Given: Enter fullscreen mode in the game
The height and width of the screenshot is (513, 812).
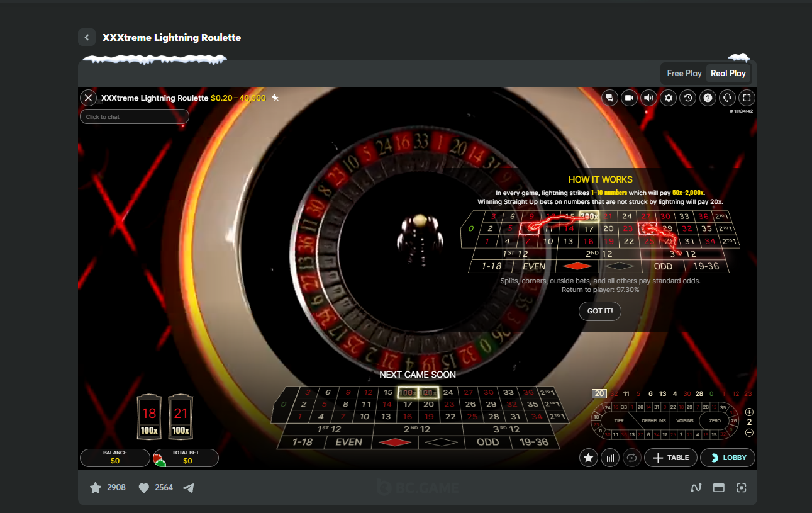Looking at the screenshot, I should (x=747, y=98).
